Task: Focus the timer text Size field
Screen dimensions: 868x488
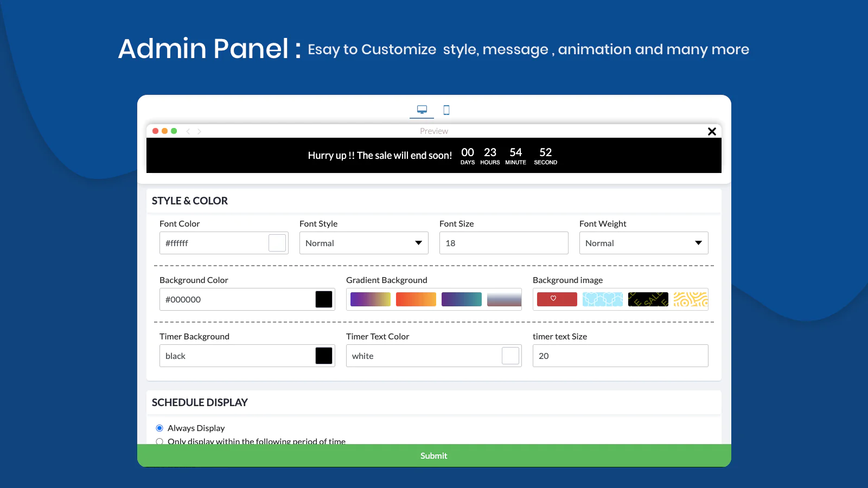Action: [x=620, y=356]
